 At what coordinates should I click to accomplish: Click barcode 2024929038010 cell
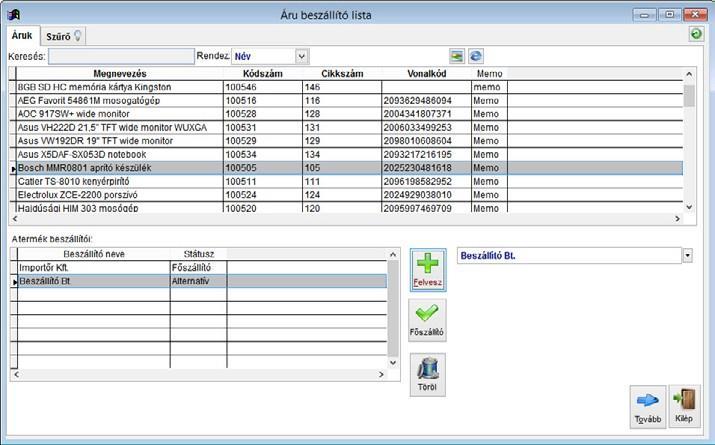coord(426,195)
